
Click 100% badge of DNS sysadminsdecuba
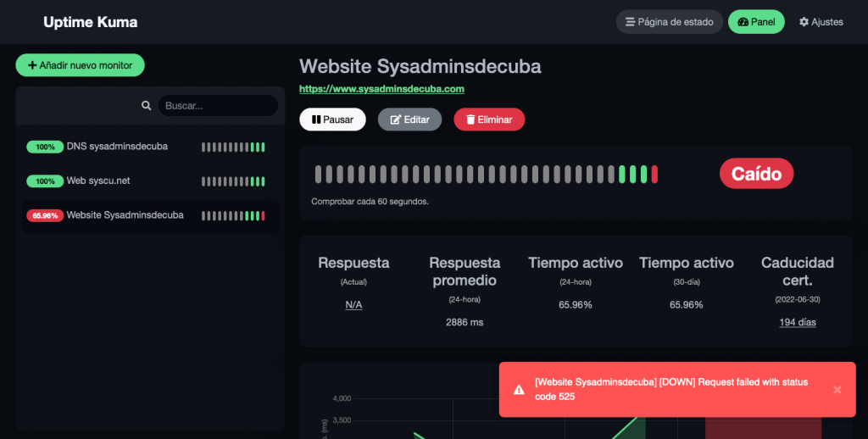click(x=45, y=147)
